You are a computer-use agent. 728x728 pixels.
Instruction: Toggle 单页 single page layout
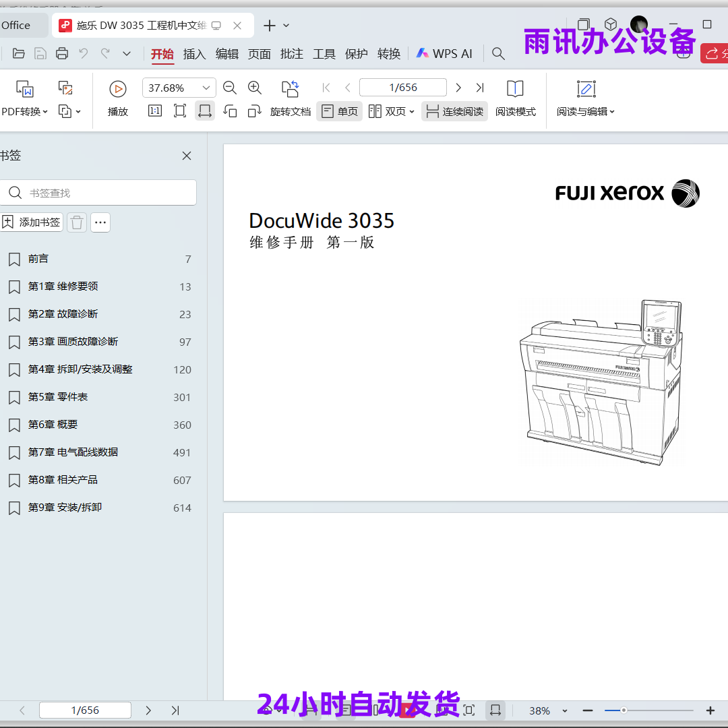(x=340, y=111)
